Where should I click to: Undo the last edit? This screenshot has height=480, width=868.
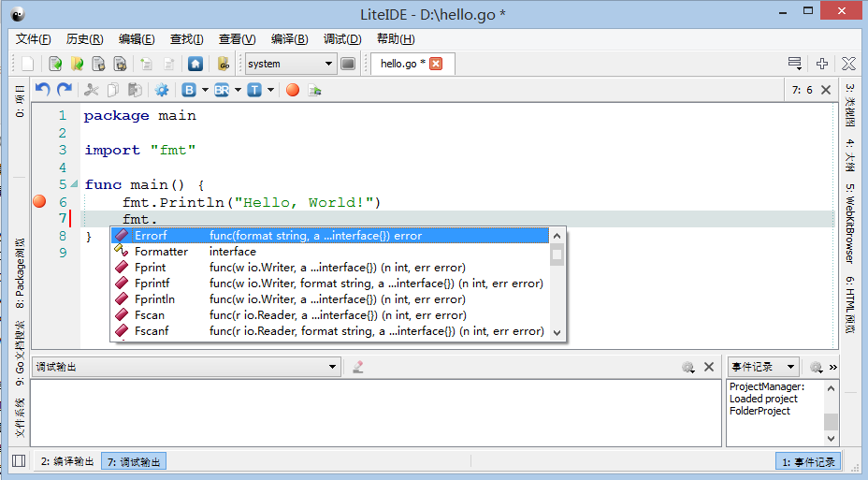[43, 90]
